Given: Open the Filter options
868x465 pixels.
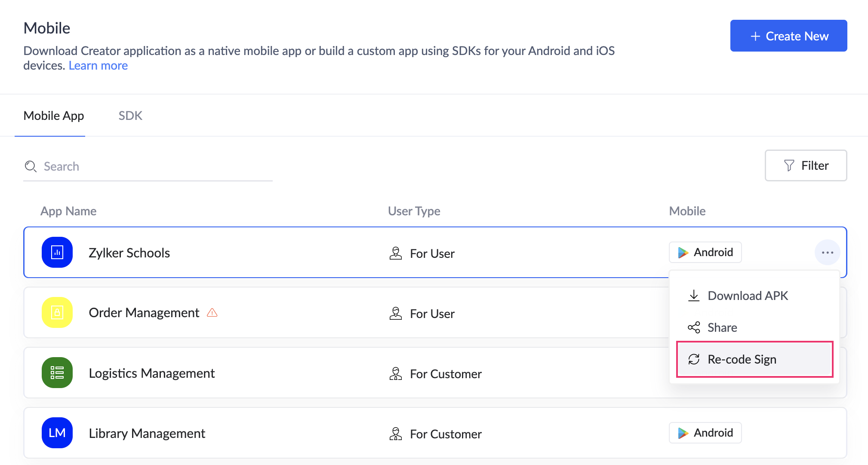Looking at the screenshot, I should pos(806,165).
